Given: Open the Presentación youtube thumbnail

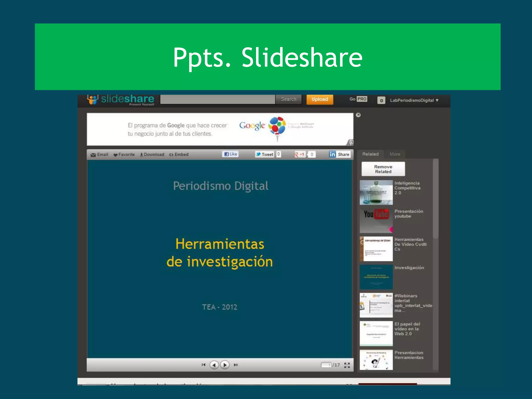Looking at the screenshot, I should coord(376,221).
